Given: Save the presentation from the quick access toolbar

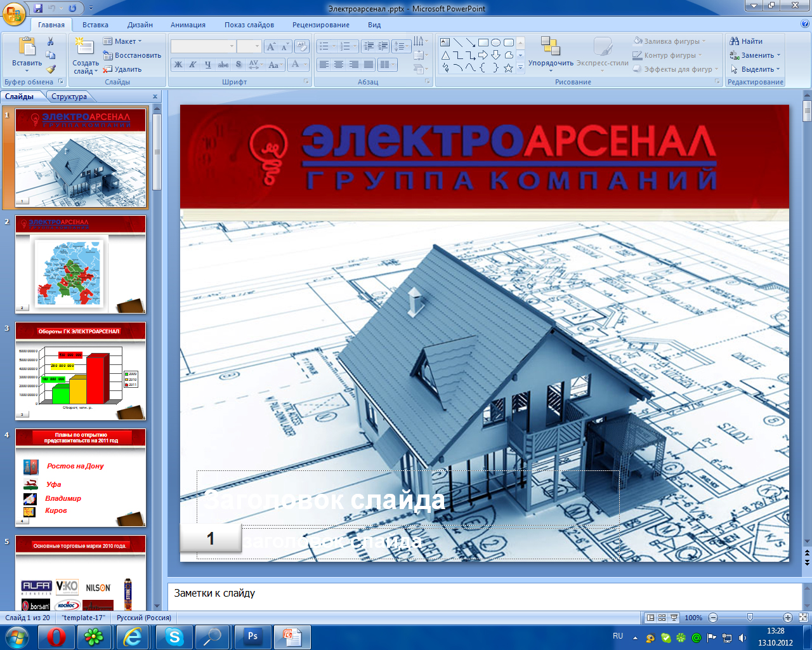Looking at the screenshot, I should [38, 8].
